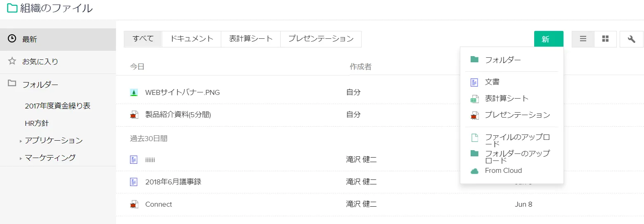Select プレゼンテーション filter tab
The width and height of the screenshot is (644, 224).
pyautogui.click(x=321, y=39)
